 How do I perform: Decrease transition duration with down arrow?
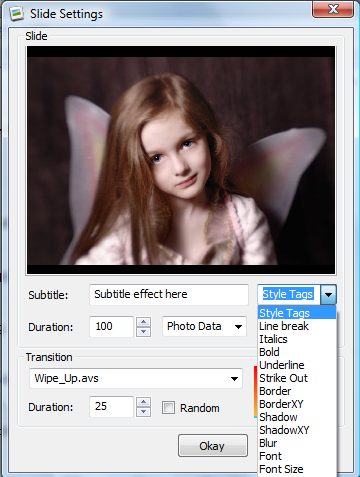click(143, 412)
